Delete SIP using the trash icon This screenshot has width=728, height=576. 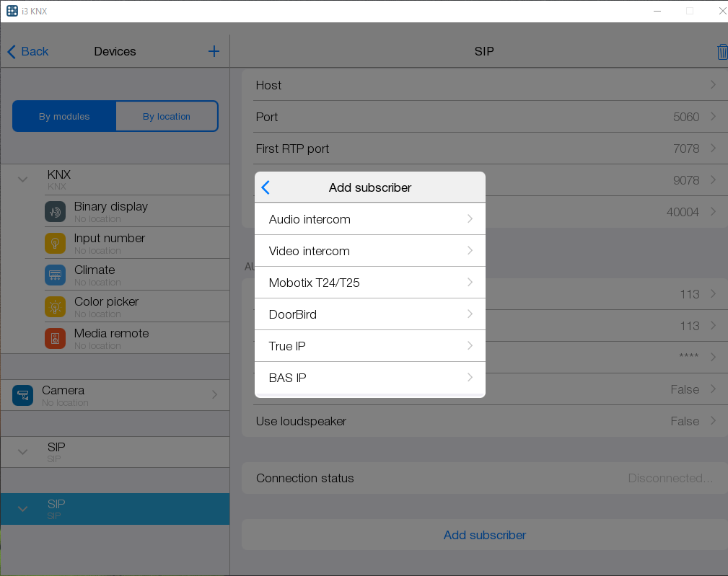click(x=722, y=52)
